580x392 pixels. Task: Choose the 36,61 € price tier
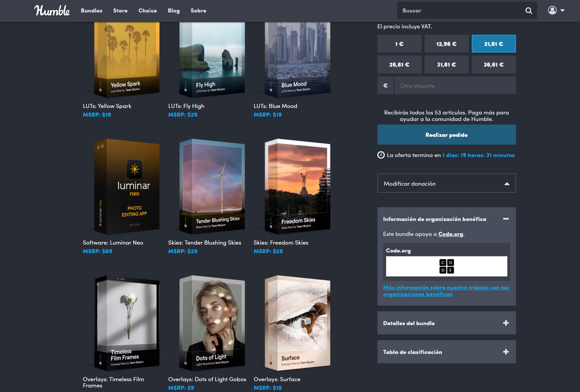[493, 64]
